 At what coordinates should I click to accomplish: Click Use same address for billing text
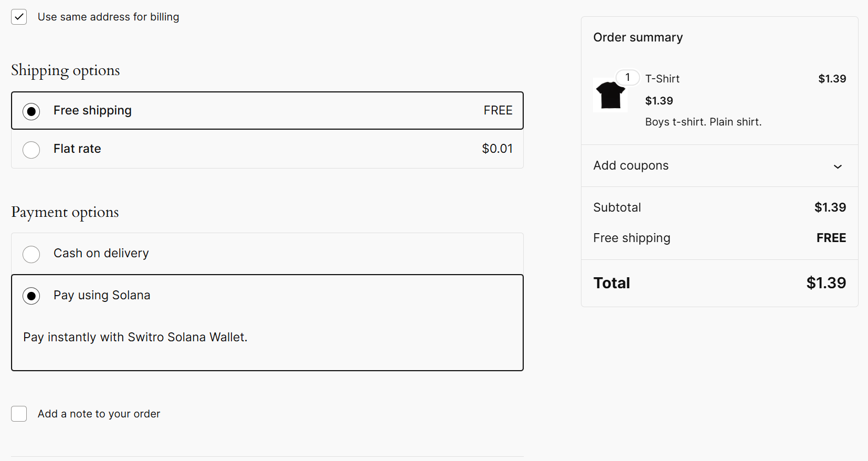(x=108, y=17)
